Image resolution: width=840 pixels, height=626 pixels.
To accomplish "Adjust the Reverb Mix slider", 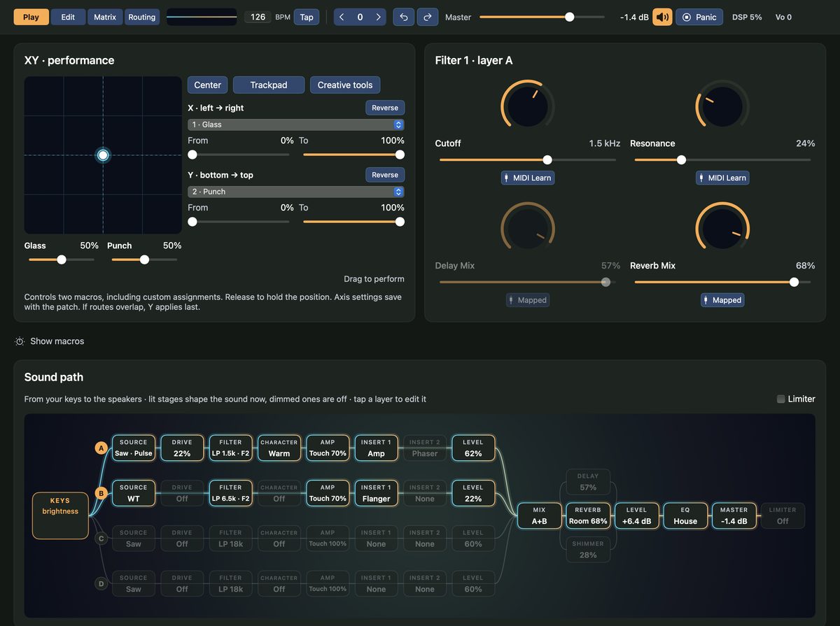I will 722,283.
